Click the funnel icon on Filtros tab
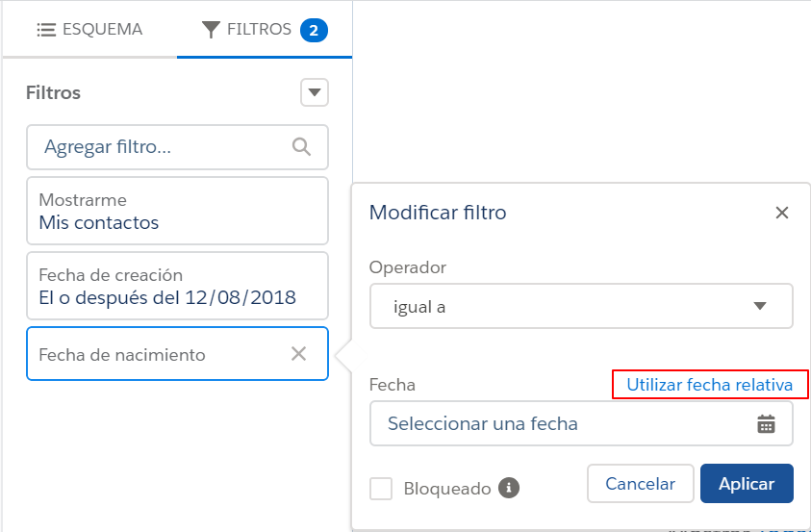 [x=211, y=30]
